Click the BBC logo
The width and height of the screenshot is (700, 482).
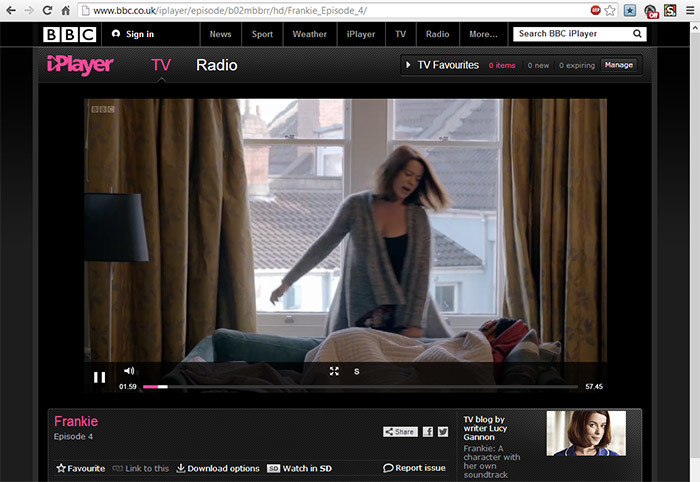point(70,34)
